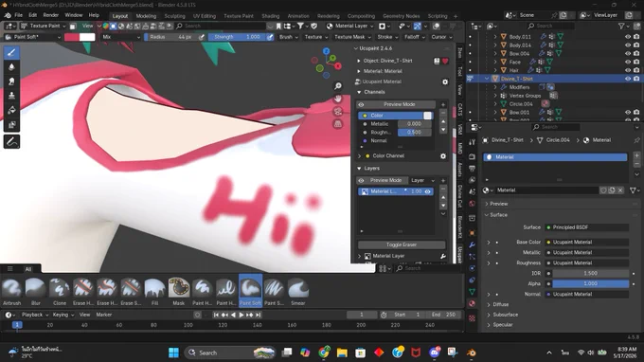Select the Clone stamp tool in toolbar
Viewport: 644px width, 362px height.
click(x=11, y=96)
